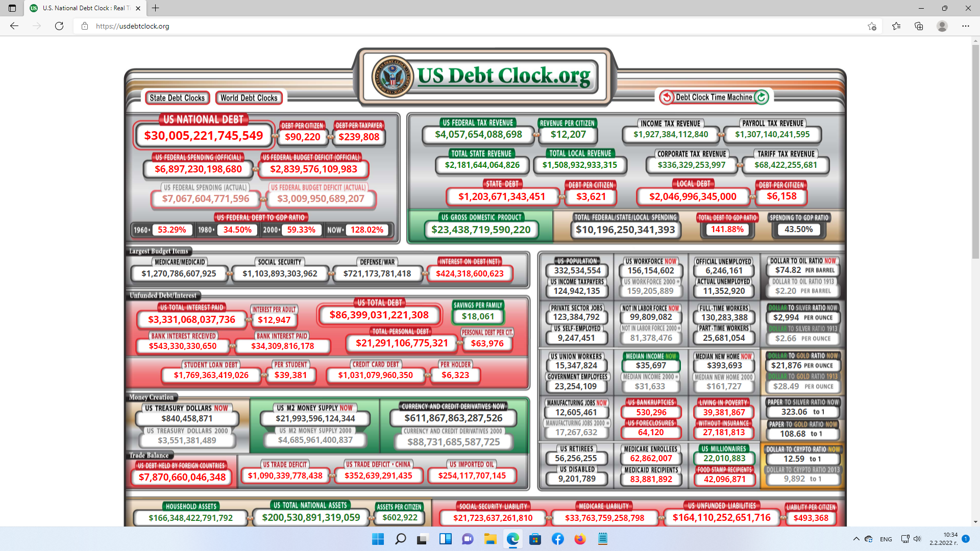Go back to previous page
This screenshot has height=551, width=980.
tap(14, 26)
